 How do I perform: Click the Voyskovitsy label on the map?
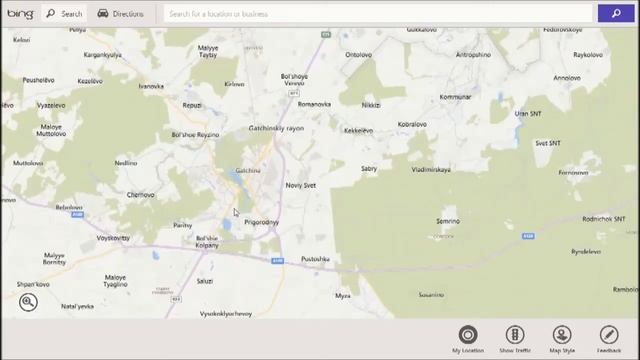tap(113, 238)
